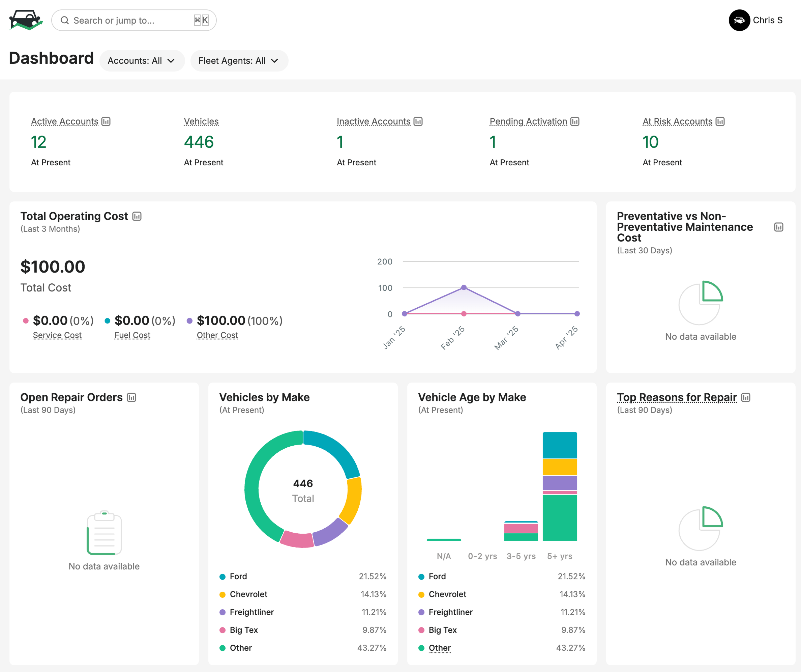Click the Top Reasons for Repair report icon
Screen dimensions: 801x672
(745, 397)
